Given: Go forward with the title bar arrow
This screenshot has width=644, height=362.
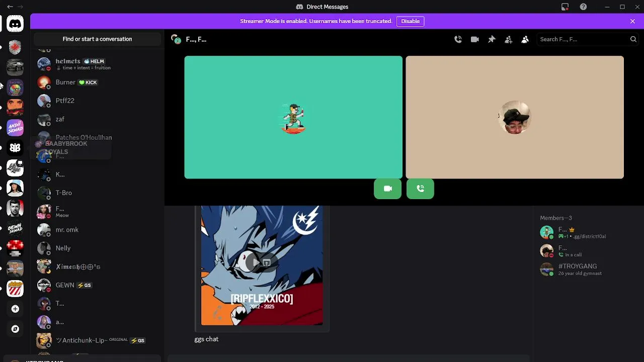Looking at the screenshot, I should tap(21, 7).
